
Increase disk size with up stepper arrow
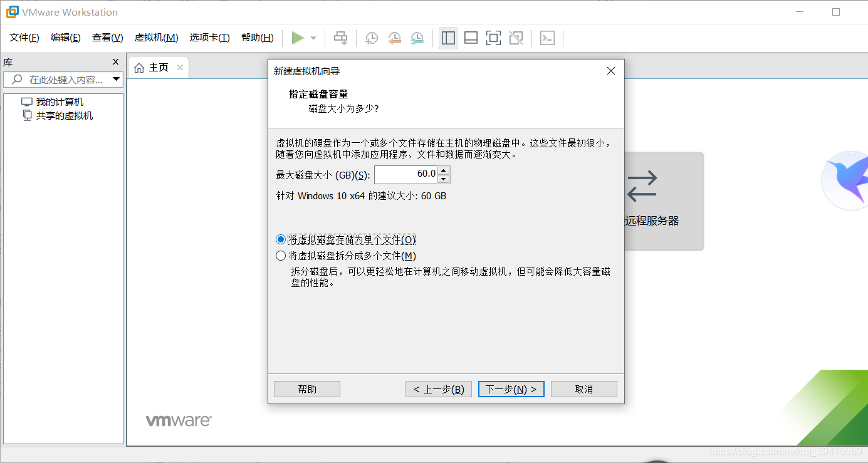[x=444, y=170]
